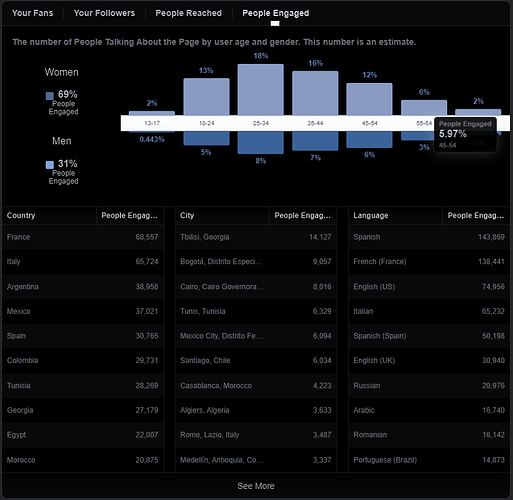Click the English (US) language row
This screenshot has height=500, width=513.
click(429, 287)
